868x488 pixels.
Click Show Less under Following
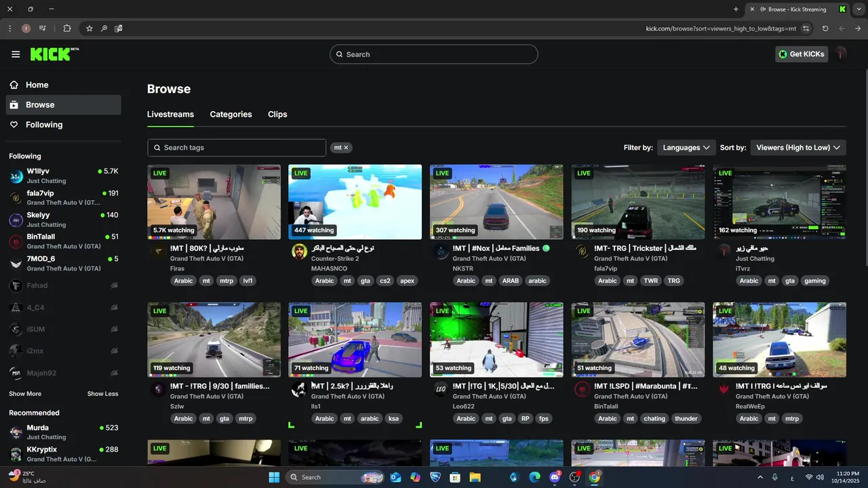point(102,394)
